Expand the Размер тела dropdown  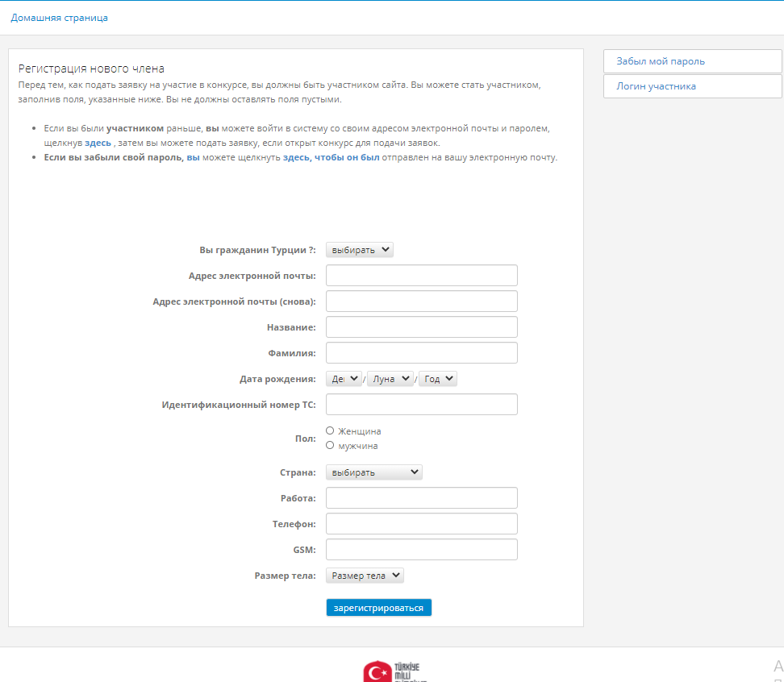pos(365,576)
